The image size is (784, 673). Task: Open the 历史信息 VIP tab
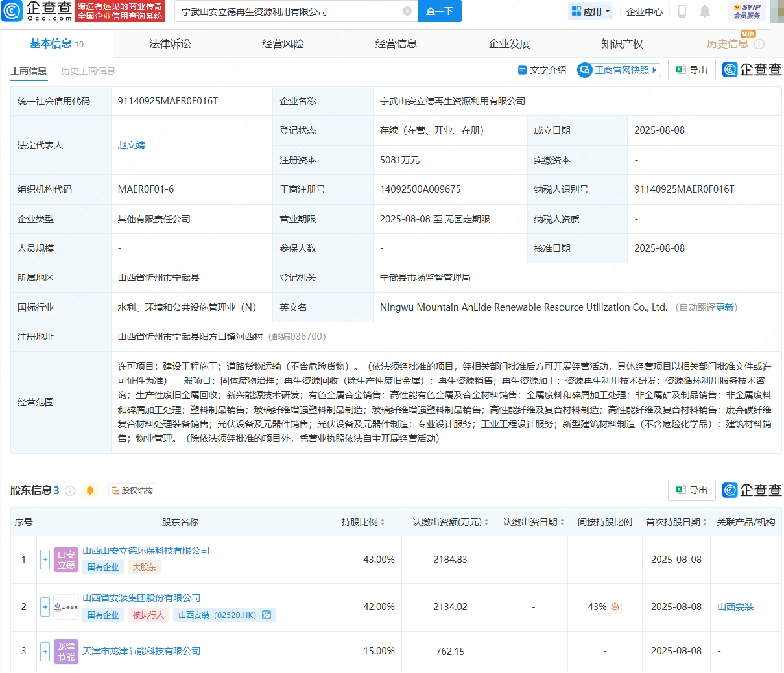coord(727,43)
